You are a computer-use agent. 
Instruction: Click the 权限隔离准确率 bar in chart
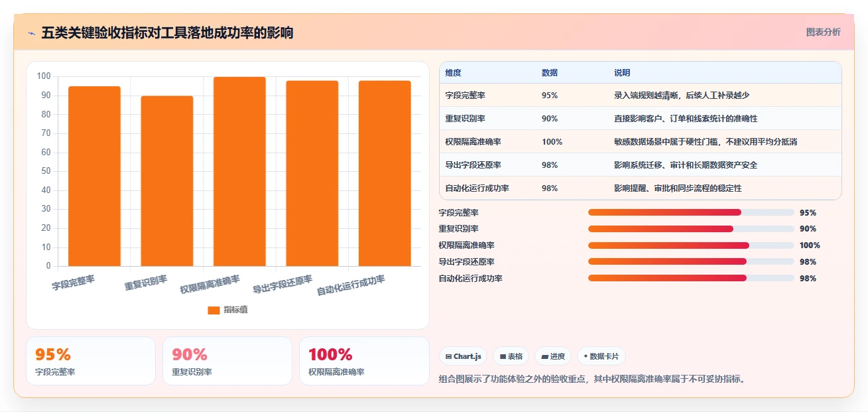pyautogui.click(x=239, y=172)
